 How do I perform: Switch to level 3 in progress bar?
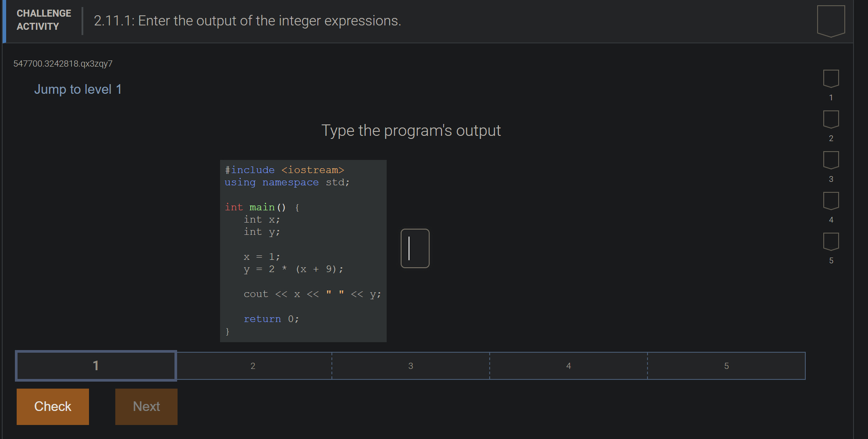(x=411, y=366)
